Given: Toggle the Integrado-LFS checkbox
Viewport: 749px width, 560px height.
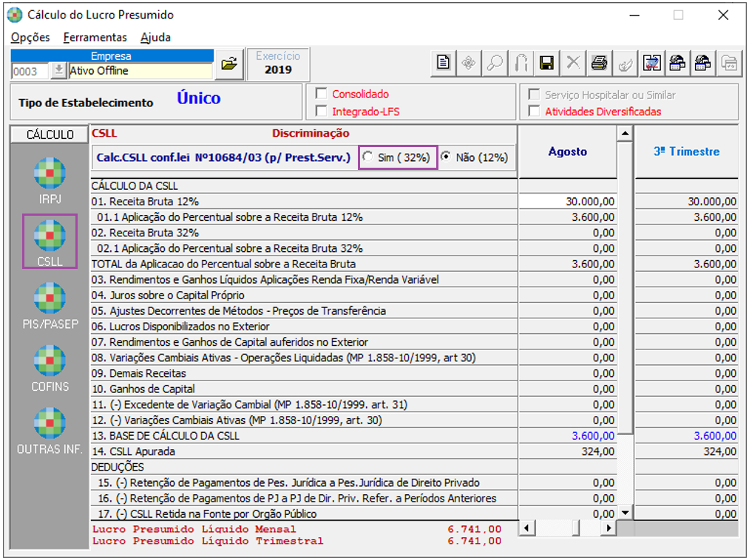Looking at the screenshot, I should (x=322, y=112).
